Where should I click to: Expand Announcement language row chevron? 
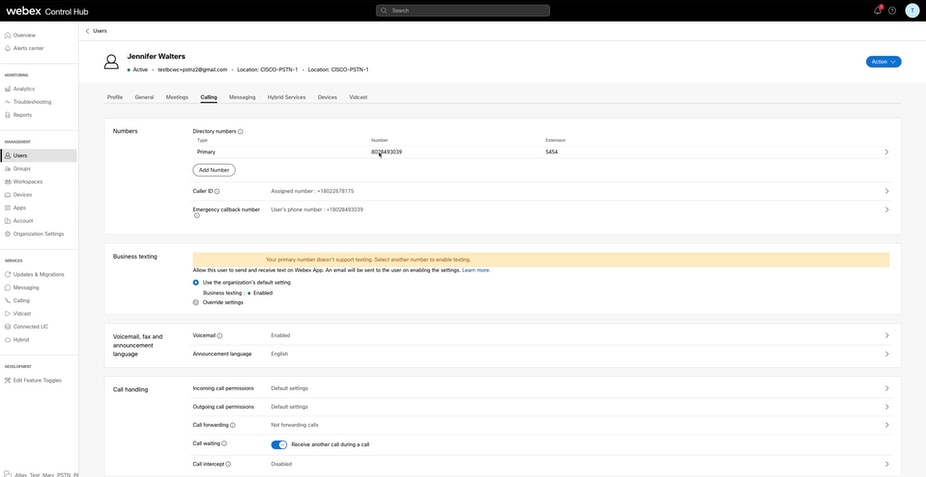(x=886, y=354)
